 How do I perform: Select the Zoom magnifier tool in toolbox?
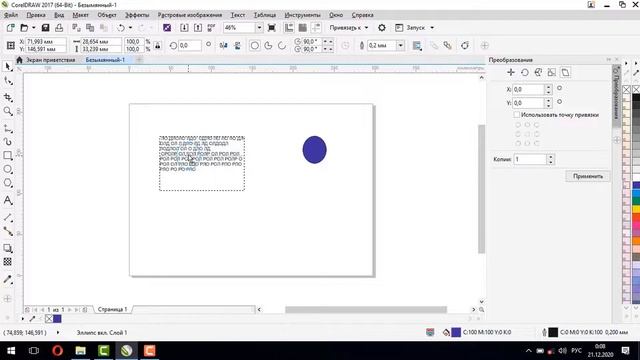[8, 111]
